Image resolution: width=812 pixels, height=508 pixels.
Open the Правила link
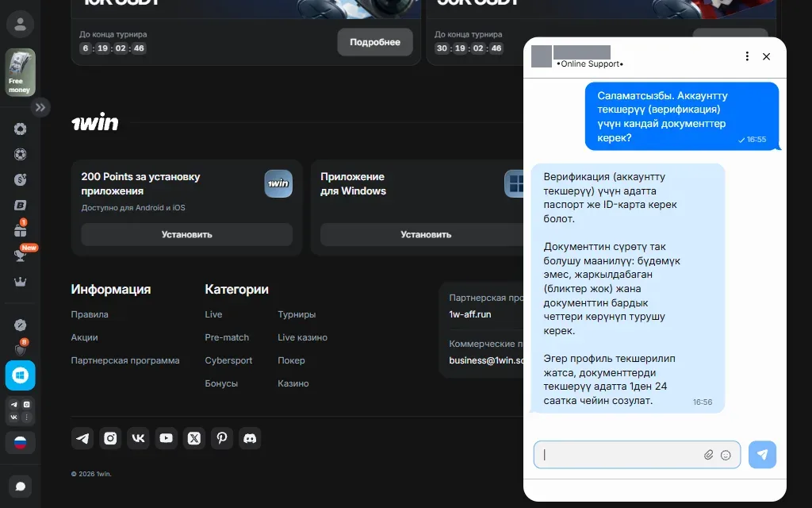(90, 314)
